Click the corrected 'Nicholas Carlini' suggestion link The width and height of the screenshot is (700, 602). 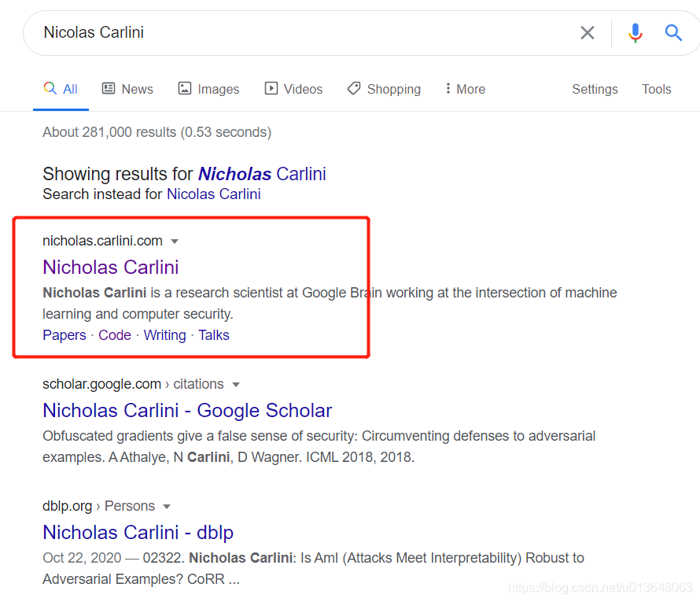(x=262, y=174)
